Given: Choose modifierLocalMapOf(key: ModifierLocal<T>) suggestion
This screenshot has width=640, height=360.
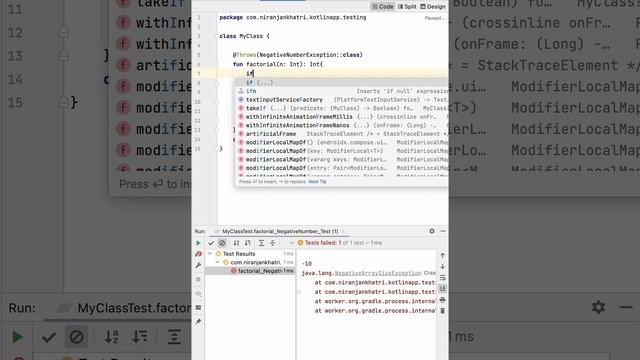Looking at the screenshot, I should coord(341,151).
